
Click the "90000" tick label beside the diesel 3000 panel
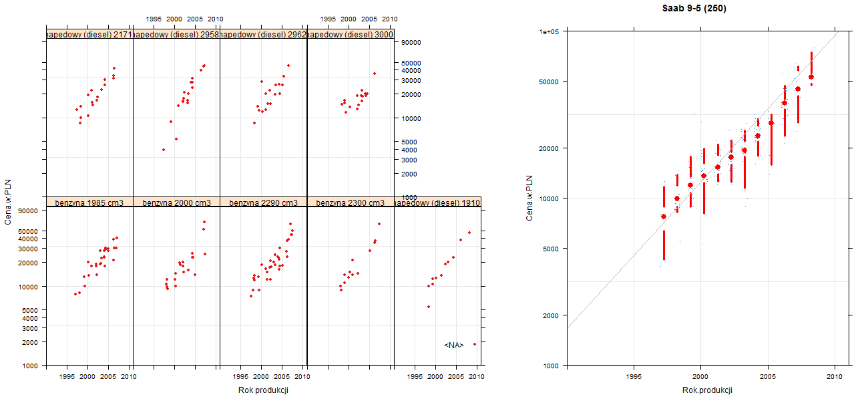(411, 42)
